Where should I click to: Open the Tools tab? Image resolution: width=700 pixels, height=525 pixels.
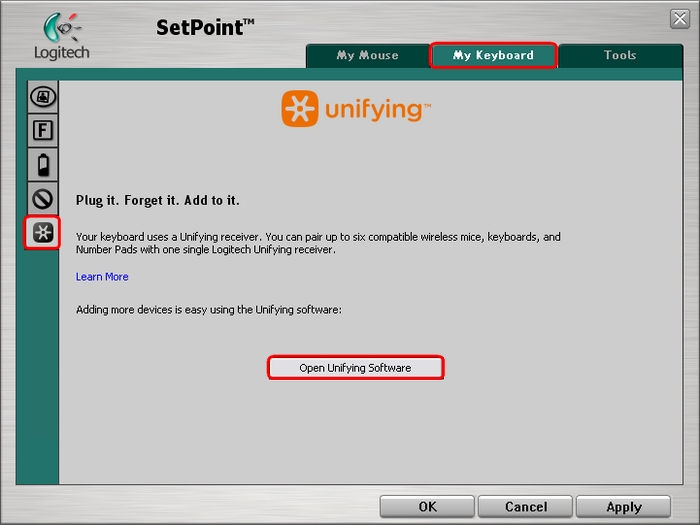[620, 55]
